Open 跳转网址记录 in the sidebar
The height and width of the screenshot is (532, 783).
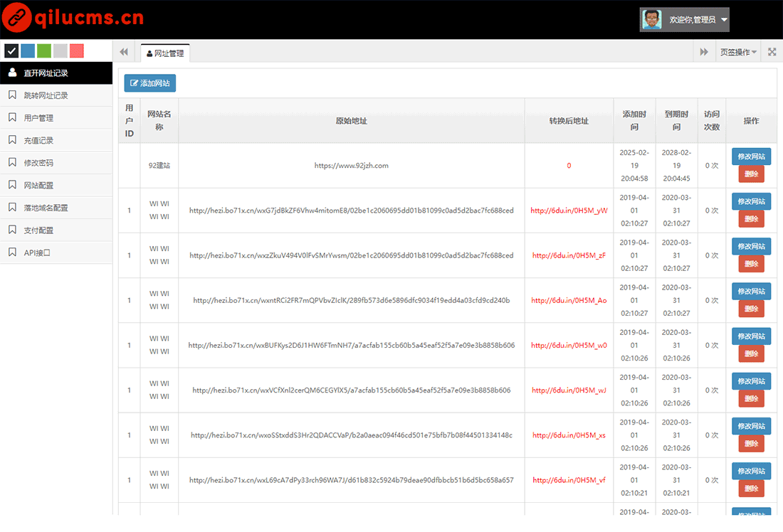click(x=56, y=95)
